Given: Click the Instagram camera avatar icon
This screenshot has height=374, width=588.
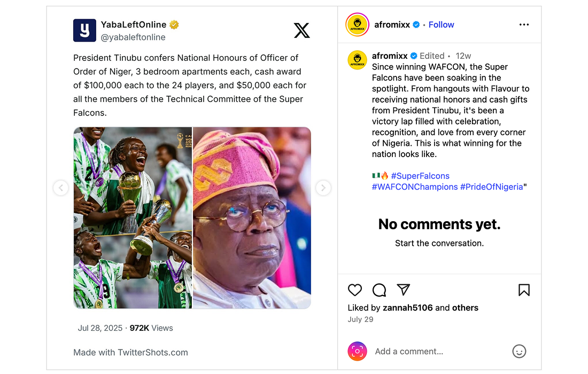Looking at the screenshot, I should [358, 351].
